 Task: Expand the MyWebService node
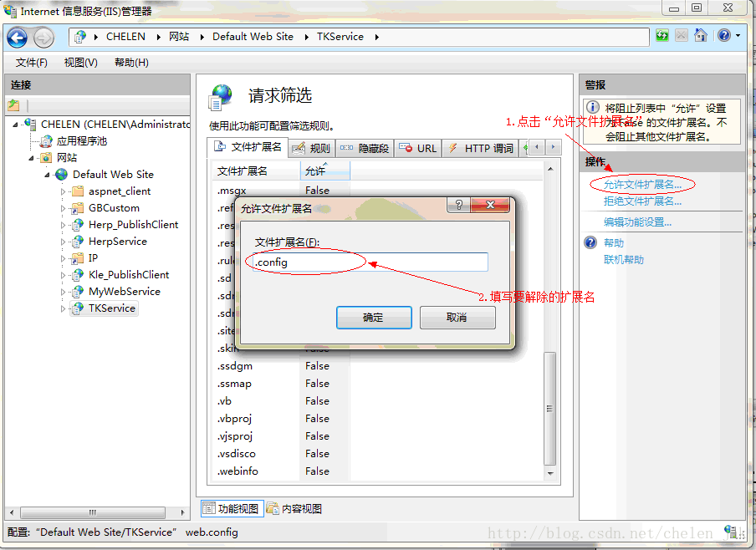click(63, 292)
